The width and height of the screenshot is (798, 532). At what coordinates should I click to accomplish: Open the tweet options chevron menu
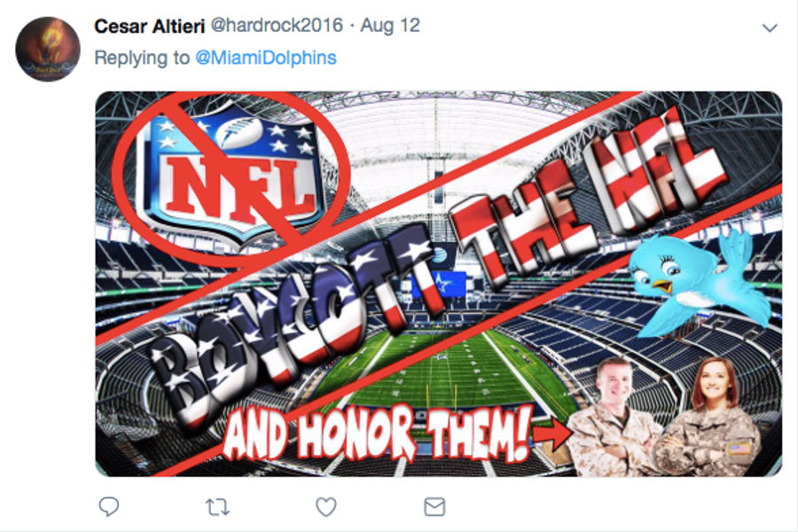(770, 28)
